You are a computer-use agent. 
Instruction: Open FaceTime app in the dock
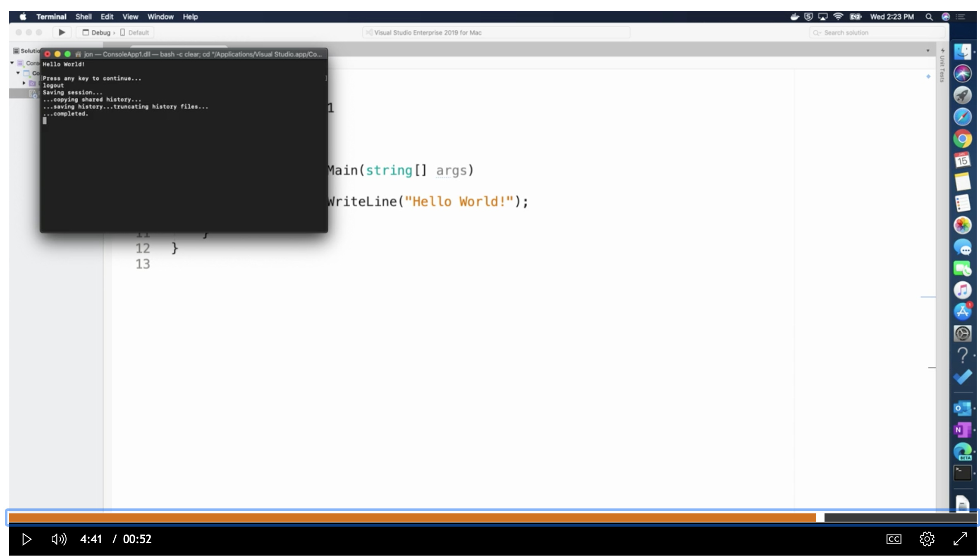pos(962,269)
